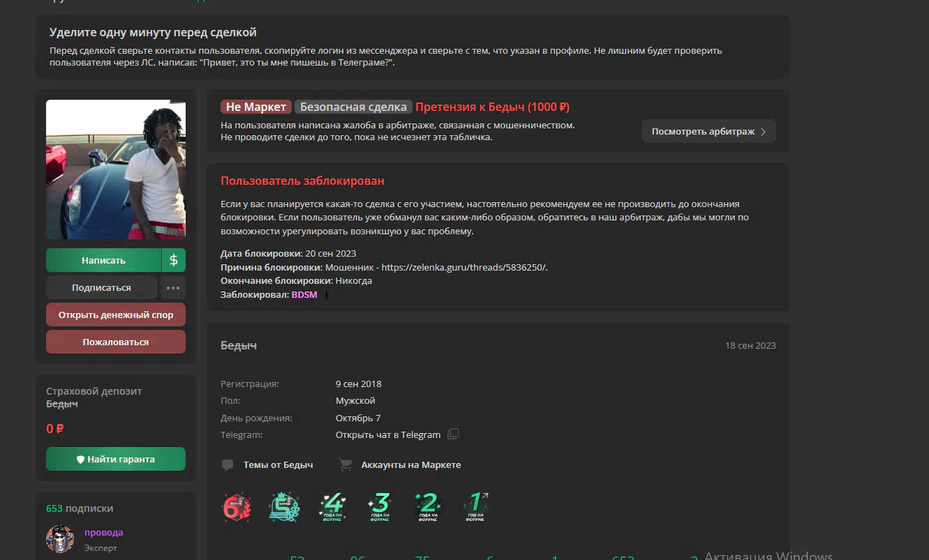Copy the Telegram contact using the copy icon

(453, 434)
